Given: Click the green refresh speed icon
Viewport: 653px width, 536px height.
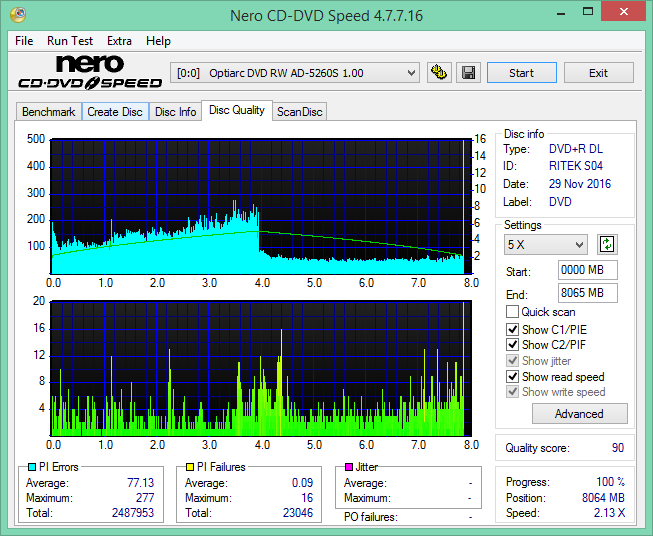Looking at the screenshot, I should tap(607, 244).
